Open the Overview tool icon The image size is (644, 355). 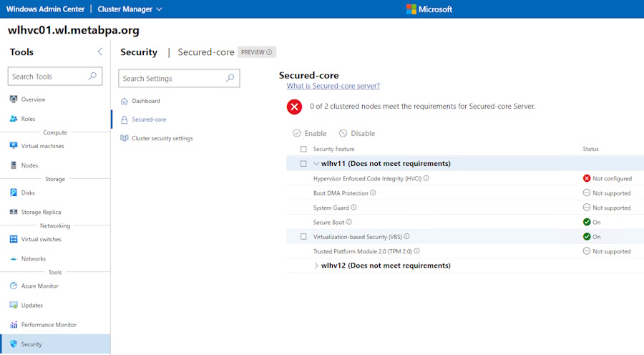click(14, 99)
